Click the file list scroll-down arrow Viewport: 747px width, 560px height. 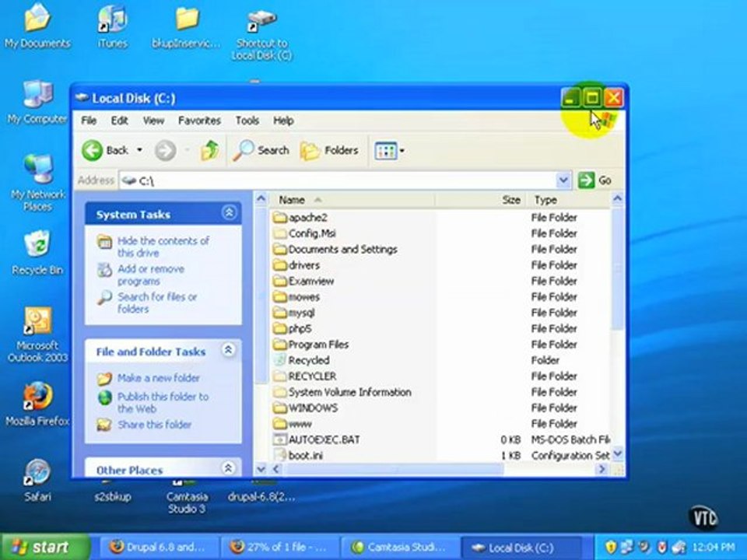(x=617, y=453)
